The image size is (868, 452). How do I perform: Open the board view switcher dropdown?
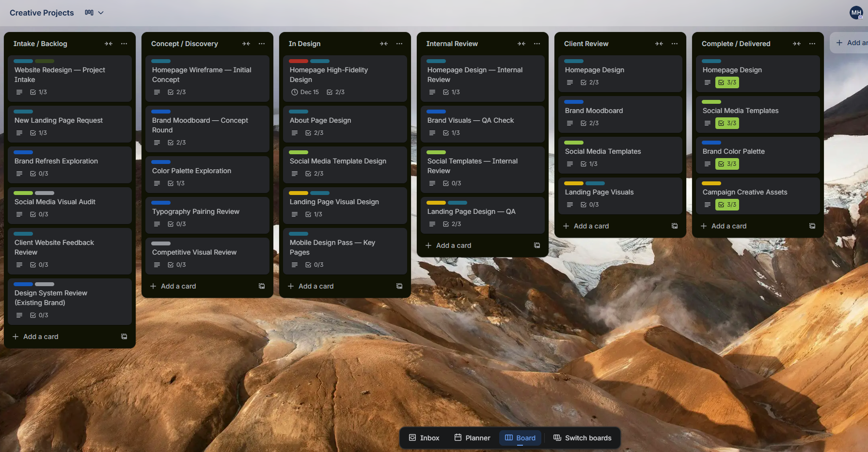pos(94,13)
